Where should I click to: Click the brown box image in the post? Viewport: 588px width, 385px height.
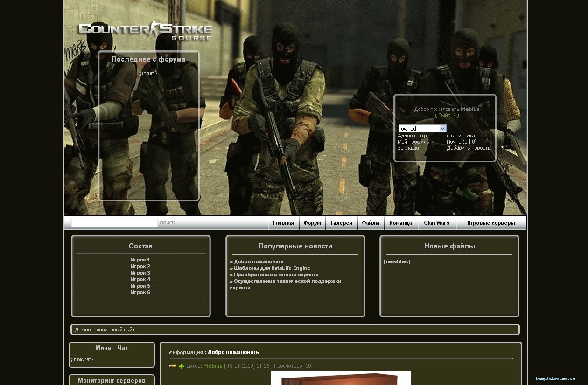pos(340,378)
